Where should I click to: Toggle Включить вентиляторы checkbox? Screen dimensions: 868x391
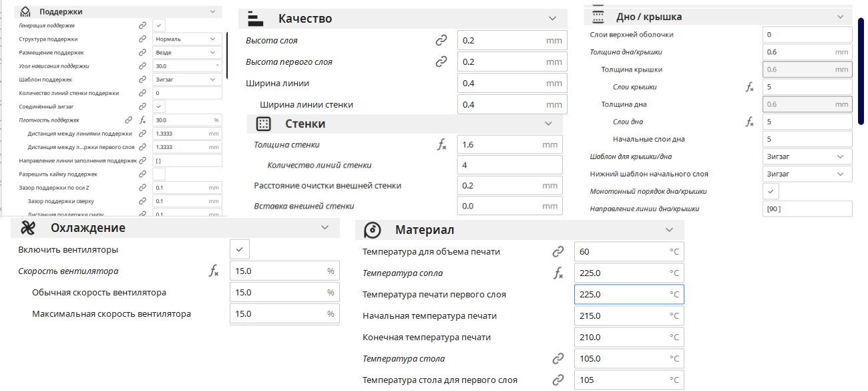click(x=238, y=250)
